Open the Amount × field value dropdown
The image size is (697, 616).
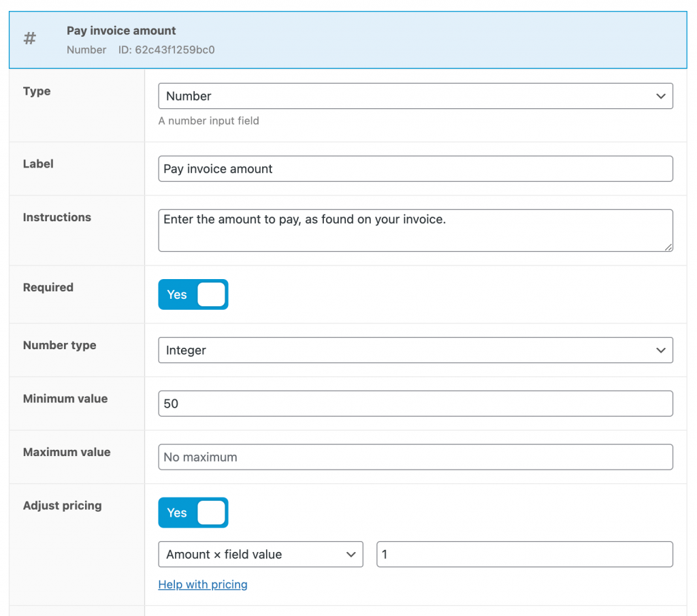point(261,554)
